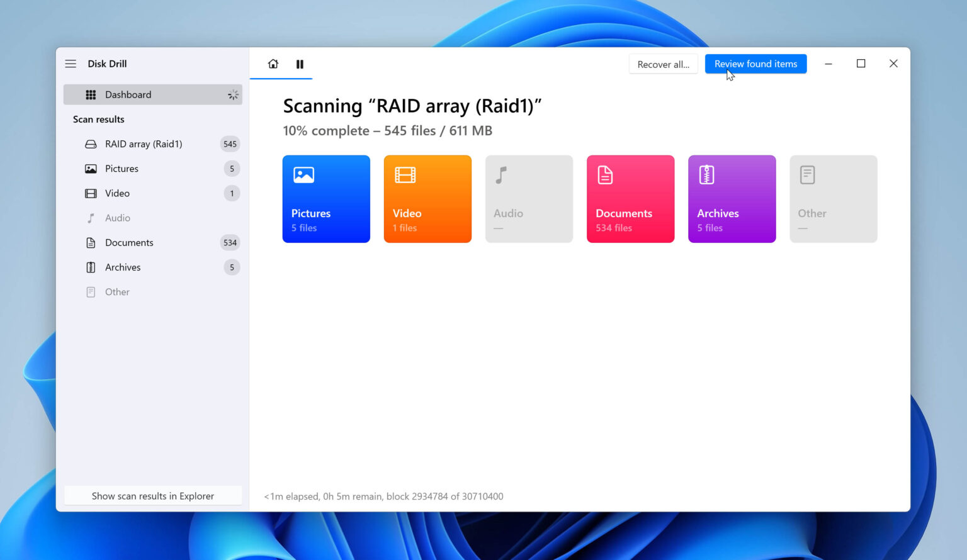The image size is (967, 560).
Task: Open the Pictures tile showing 5 files
Action: pos(326,199)
